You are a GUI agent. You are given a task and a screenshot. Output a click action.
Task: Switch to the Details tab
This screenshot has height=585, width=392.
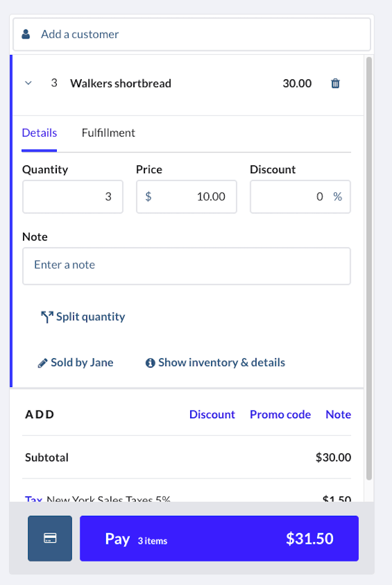[39, 133]
